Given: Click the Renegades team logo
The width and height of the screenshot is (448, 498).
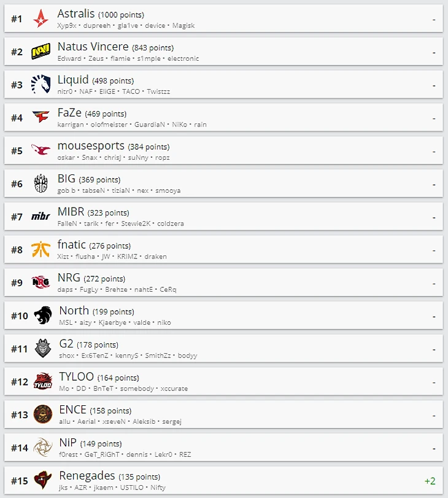Looking at the screenshot, I should tap(43, 480).
